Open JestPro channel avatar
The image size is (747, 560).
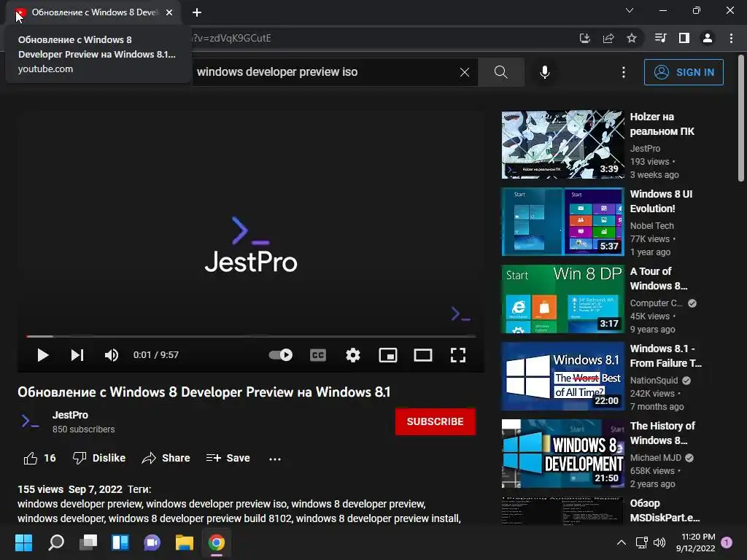[31, 421]
